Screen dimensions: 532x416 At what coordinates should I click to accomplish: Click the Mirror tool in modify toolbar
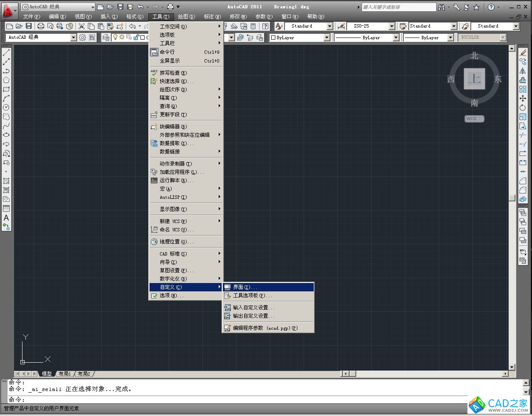point(523,71)
